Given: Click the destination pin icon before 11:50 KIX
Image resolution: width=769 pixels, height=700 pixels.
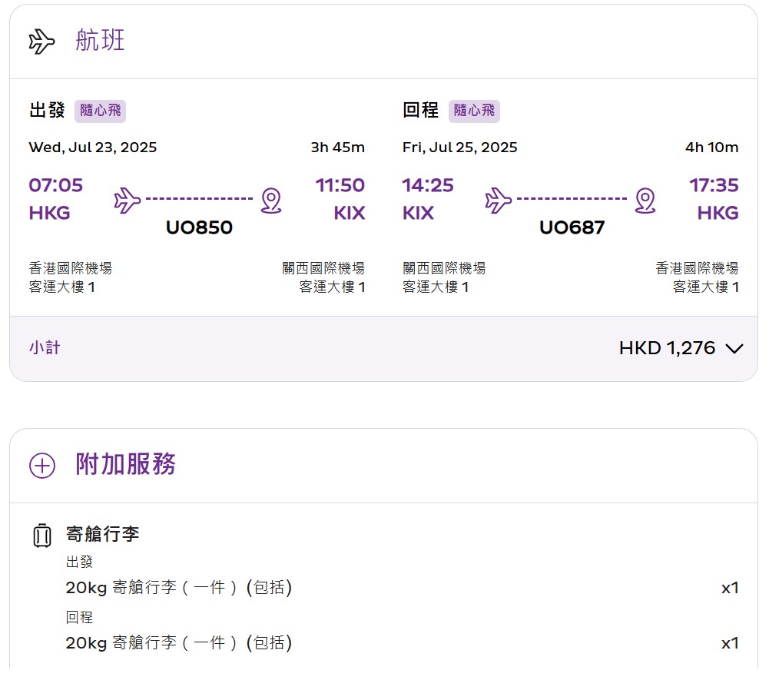Looking at the screenshot, I should (271, 200).
